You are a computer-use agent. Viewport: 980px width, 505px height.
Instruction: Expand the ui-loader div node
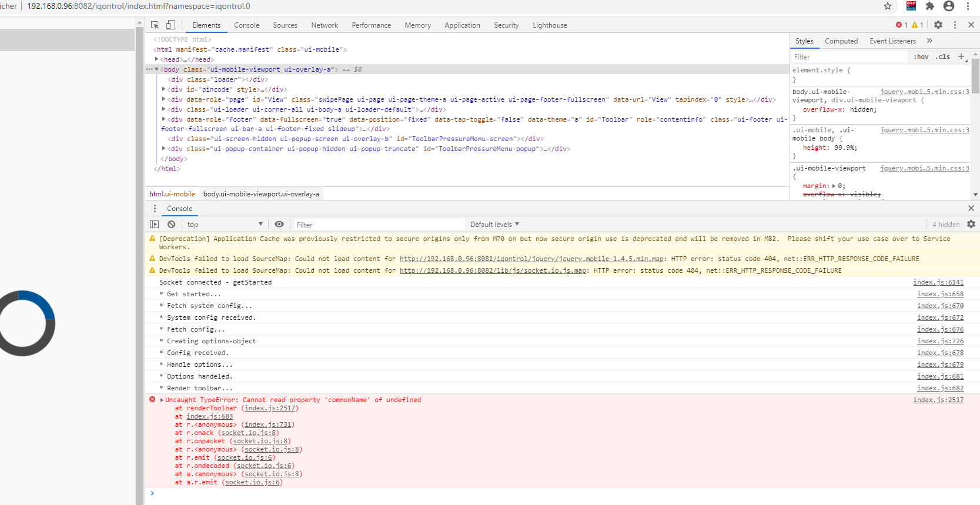(164, 109)
